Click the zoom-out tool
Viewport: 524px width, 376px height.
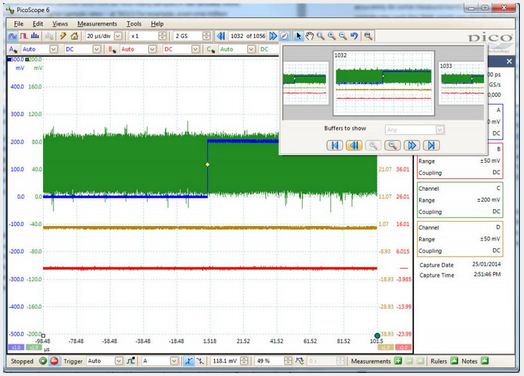[x=343, y=36]
